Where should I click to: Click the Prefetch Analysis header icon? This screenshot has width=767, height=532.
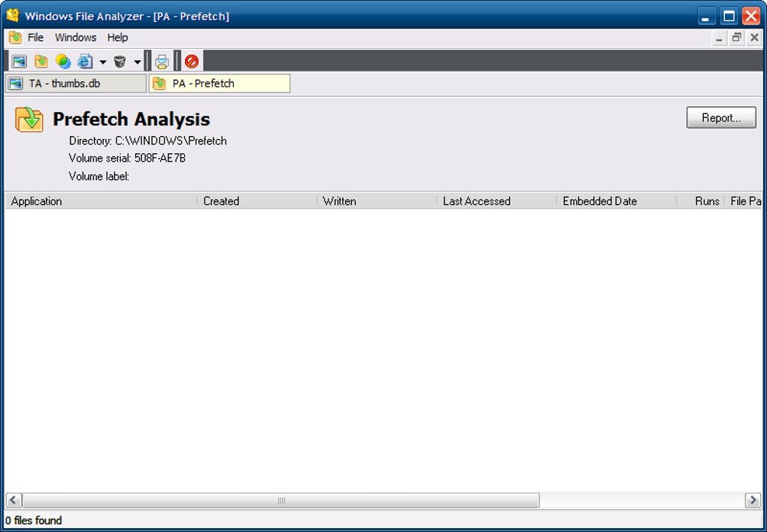click(x=29, y=119)
